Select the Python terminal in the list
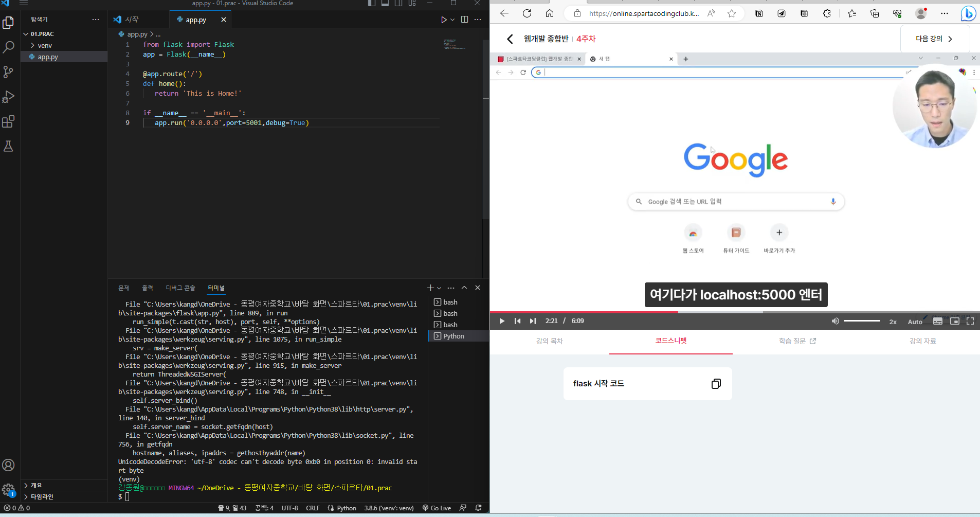 coord(453,336)
